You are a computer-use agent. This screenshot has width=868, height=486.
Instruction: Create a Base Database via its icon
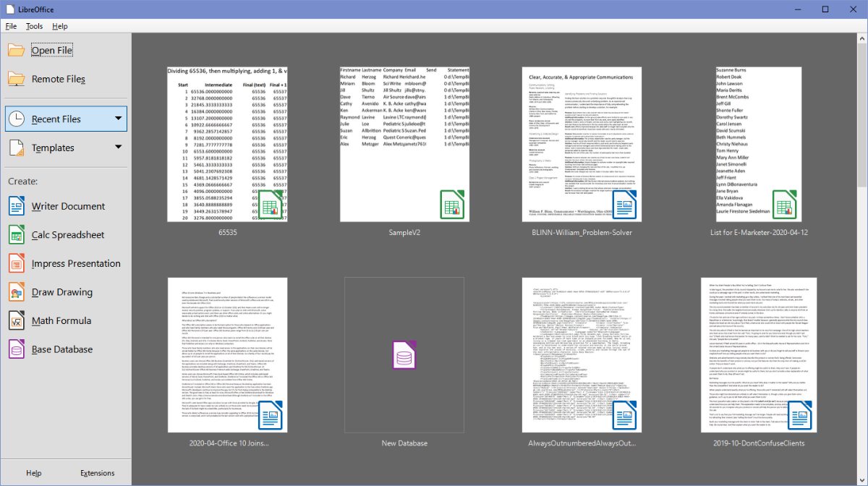17,349
